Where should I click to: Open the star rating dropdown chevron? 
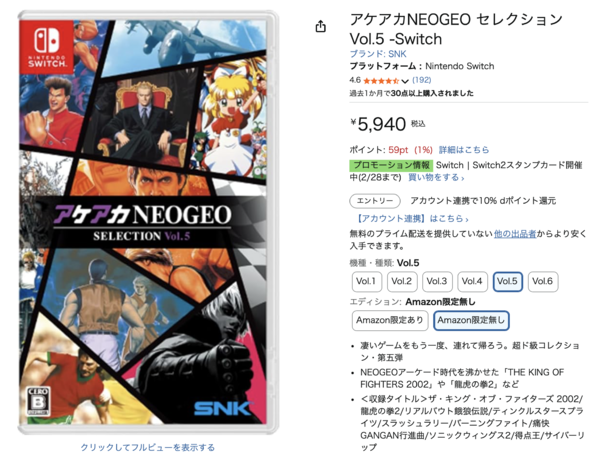pos(405,81)
